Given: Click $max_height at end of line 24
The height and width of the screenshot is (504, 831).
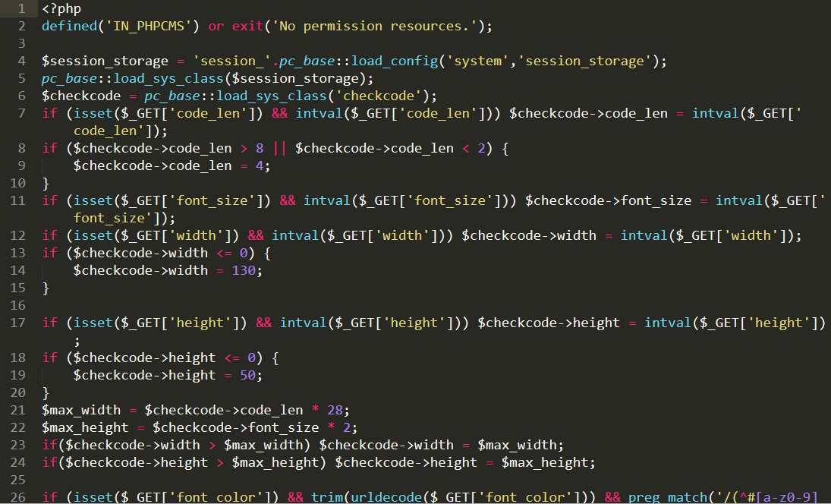Looking at the screenshot, I should (x=545, y=463).
